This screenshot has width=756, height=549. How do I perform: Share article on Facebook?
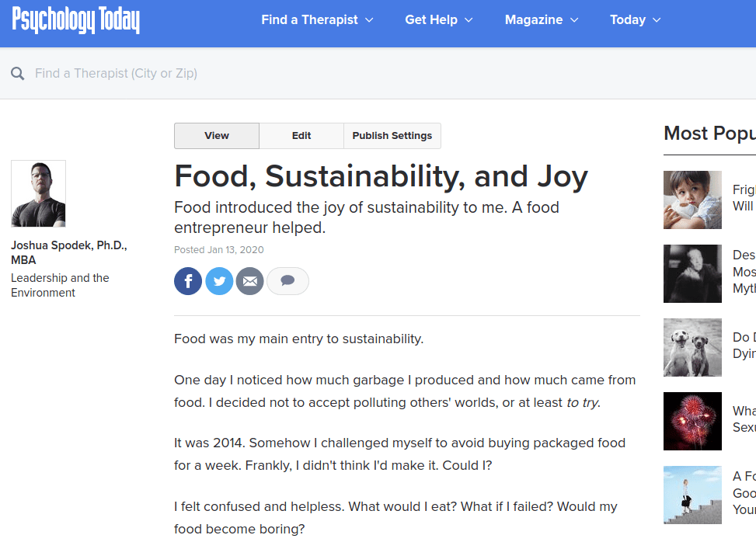point(188,281)
